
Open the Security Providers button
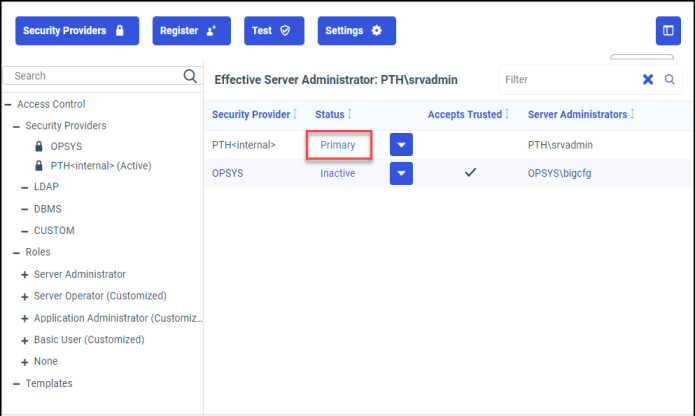pos(77,31)
